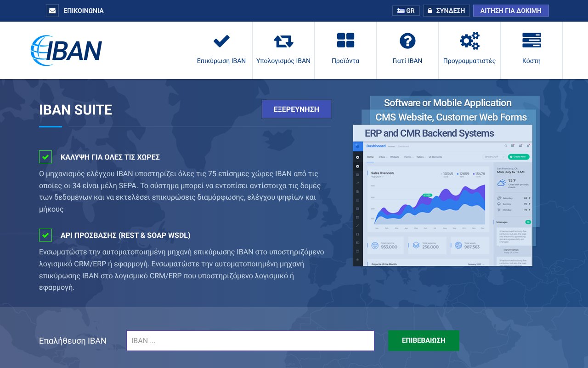
Task: Click the envelope contact icon
Action: point(52,11)
